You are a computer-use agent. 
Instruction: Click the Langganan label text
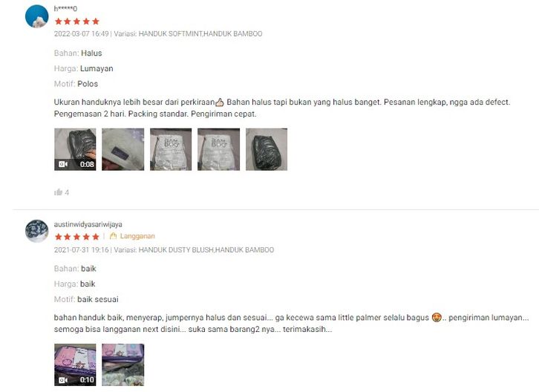pyautogui.click(x=137, y=236)
